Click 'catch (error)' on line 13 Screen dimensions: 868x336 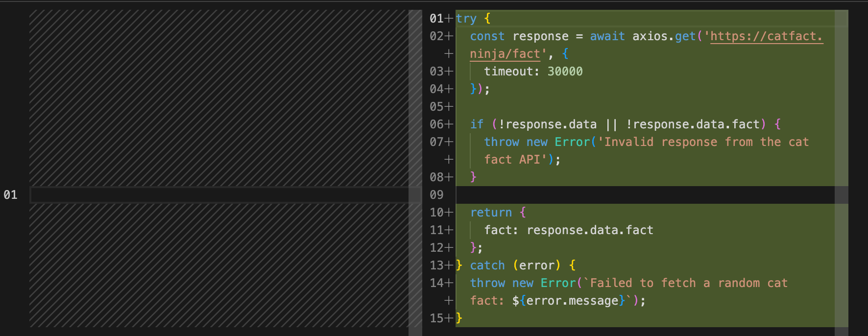tap(515, 265)
